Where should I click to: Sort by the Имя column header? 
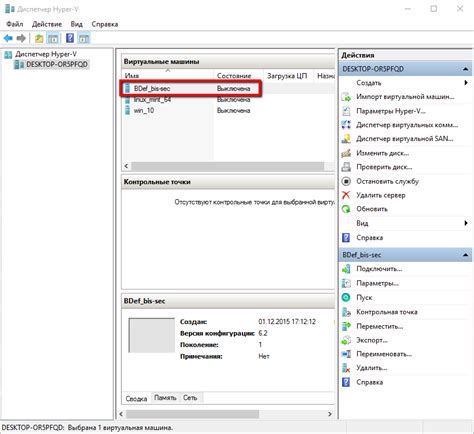pos(168,76)
